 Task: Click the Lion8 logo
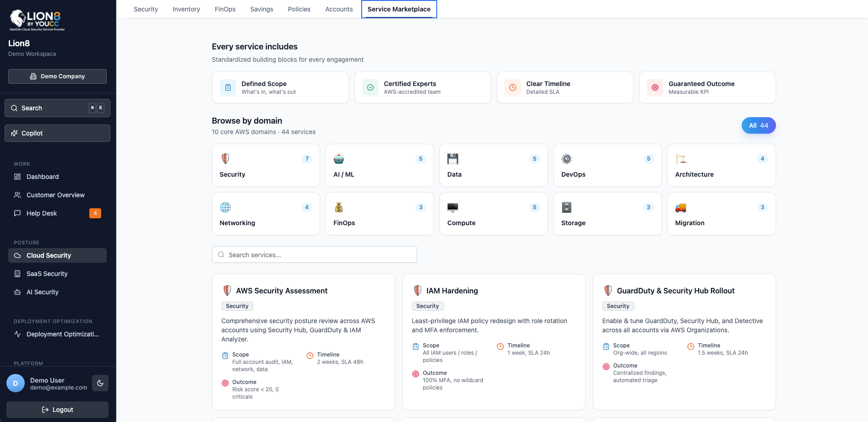click(37, 20)
